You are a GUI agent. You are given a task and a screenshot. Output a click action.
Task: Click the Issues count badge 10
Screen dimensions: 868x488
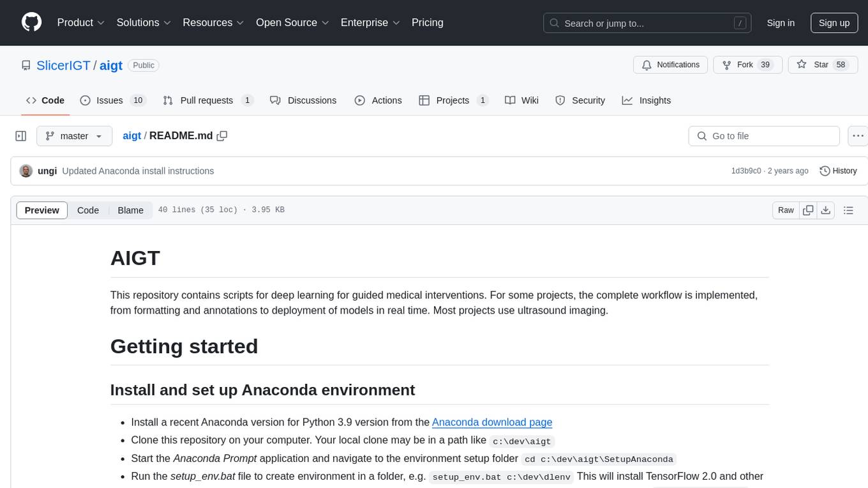click(138, 100)
